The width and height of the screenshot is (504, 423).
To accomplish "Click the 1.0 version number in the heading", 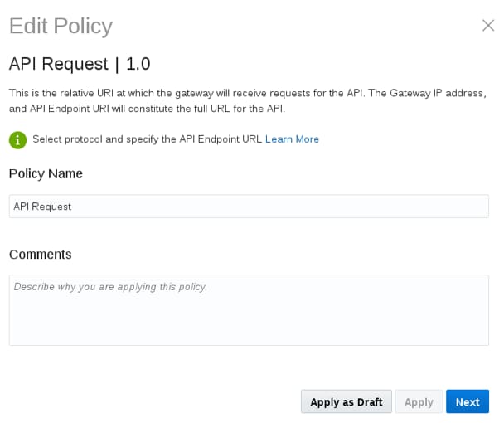I will pos(138,64).
